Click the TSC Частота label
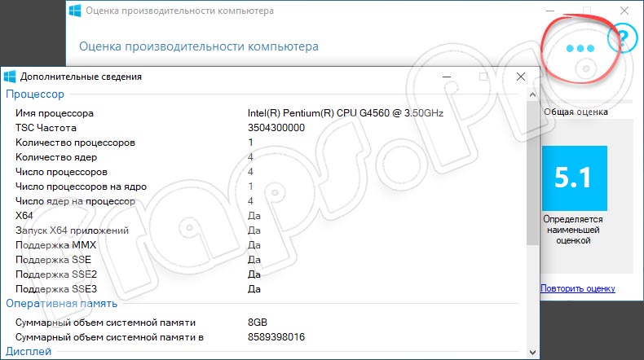The width and height of the screenshot is (644, 360). [x=46, y=128]
